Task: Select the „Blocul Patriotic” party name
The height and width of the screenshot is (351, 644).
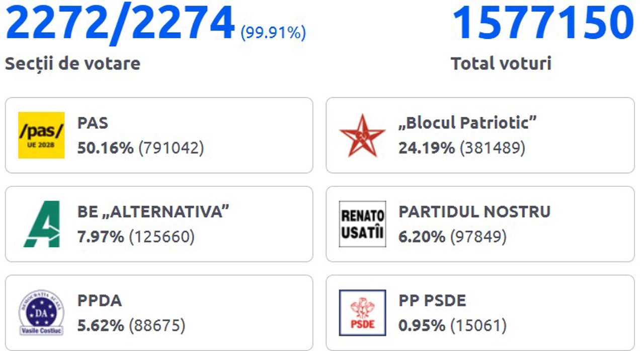Action: [467, 122]
